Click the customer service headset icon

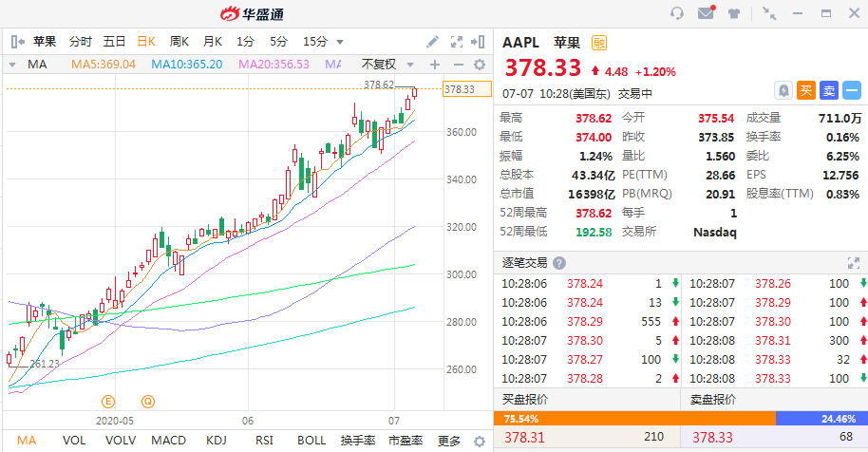tap(677, 13)
